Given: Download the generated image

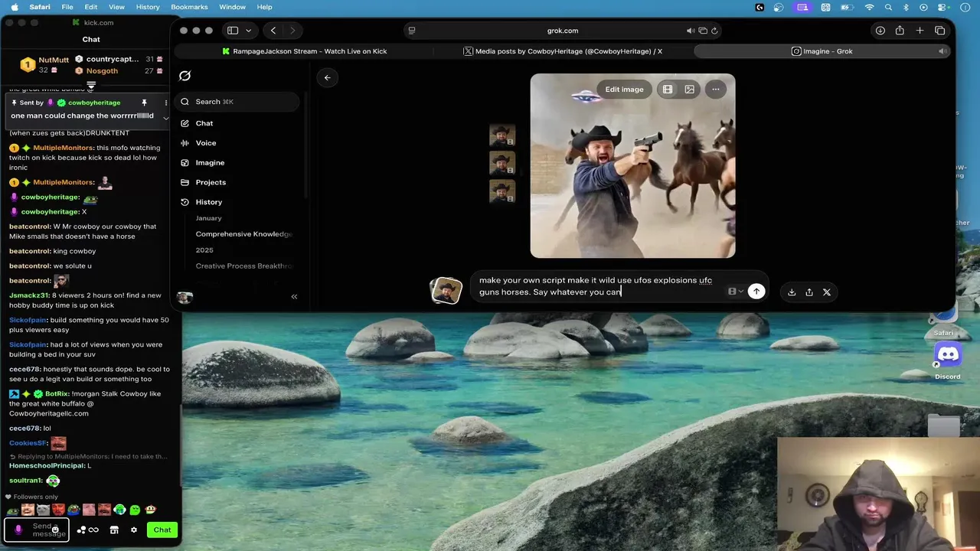Looking at the screenshot, I should (792, 292).
